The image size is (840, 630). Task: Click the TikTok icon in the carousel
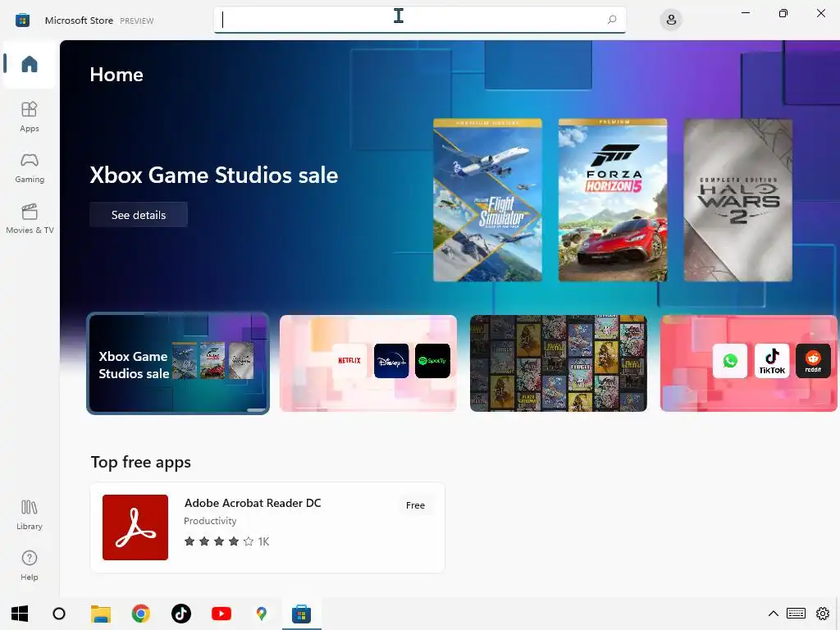[x=772, y=361]
